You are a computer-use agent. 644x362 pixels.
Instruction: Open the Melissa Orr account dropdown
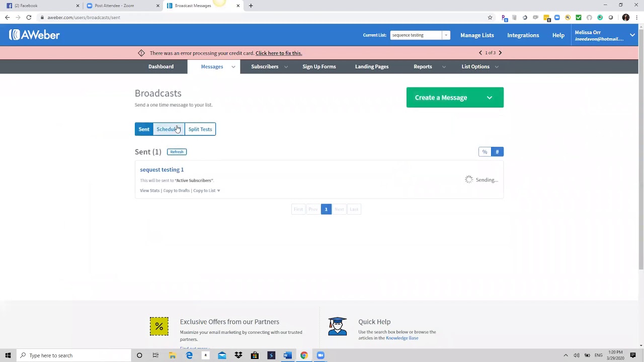pos(632,35)
